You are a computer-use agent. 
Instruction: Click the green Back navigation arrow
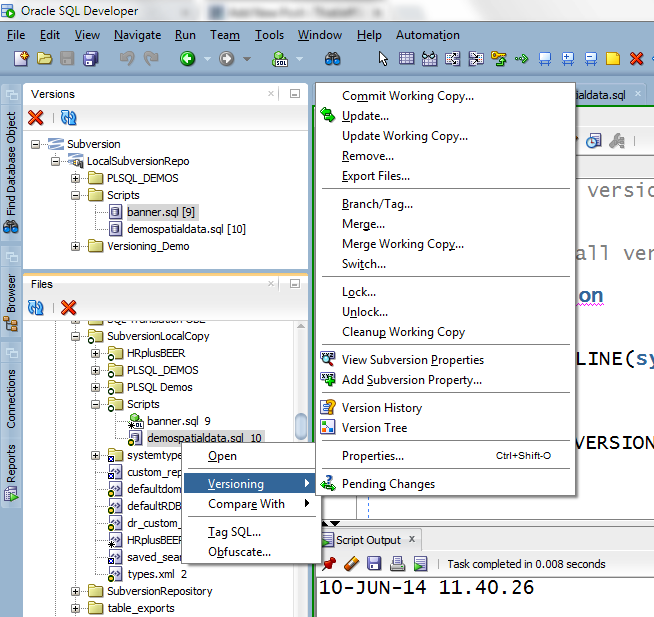pos(188,59)
